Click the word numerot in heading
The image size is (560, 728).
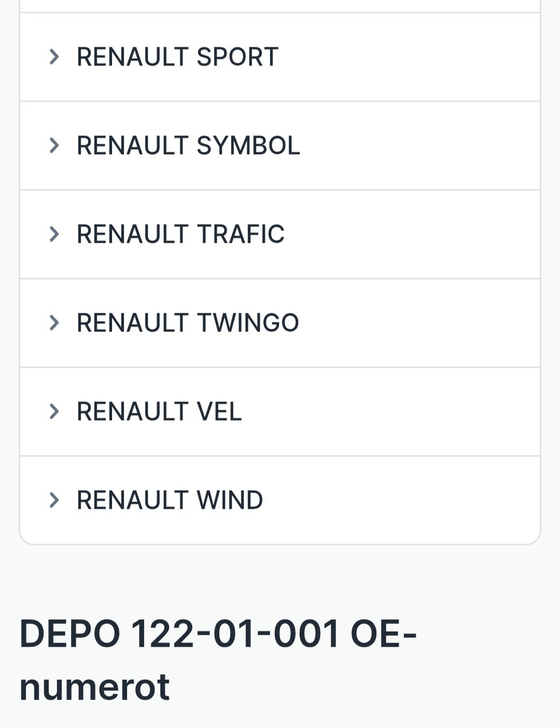tap(94, 687)
